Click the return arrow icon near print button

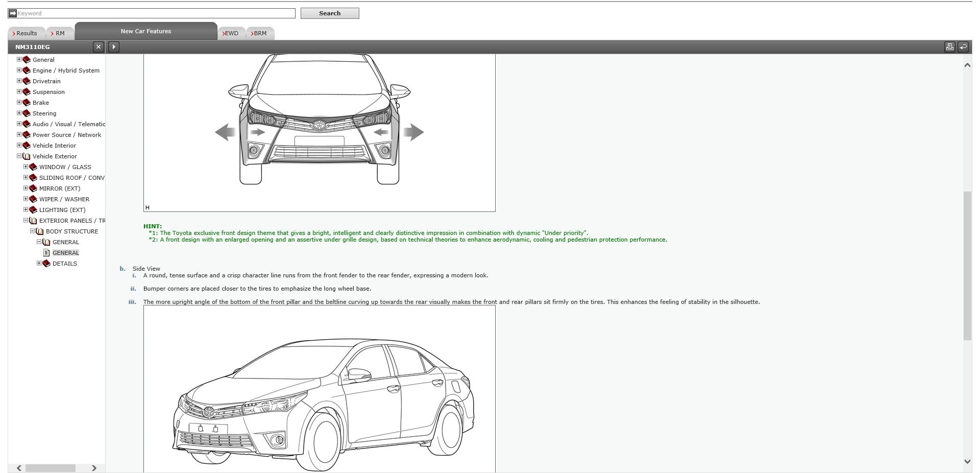[963, 46]
